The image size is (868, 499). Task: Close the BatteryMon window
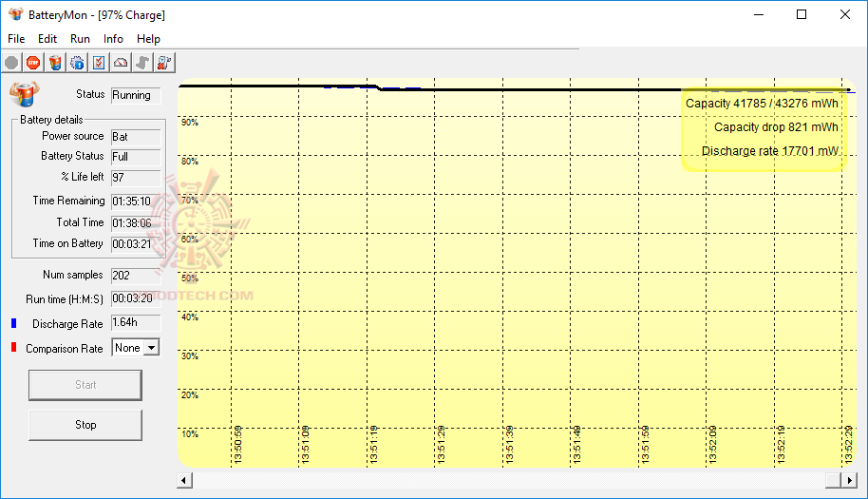845,14
